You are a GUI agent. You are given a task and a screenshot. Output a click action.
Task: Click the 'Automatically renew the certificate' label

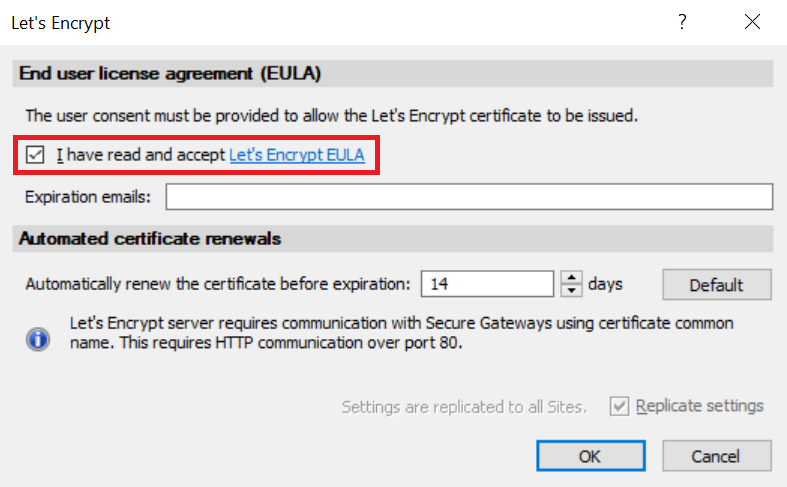coord(218,284)
